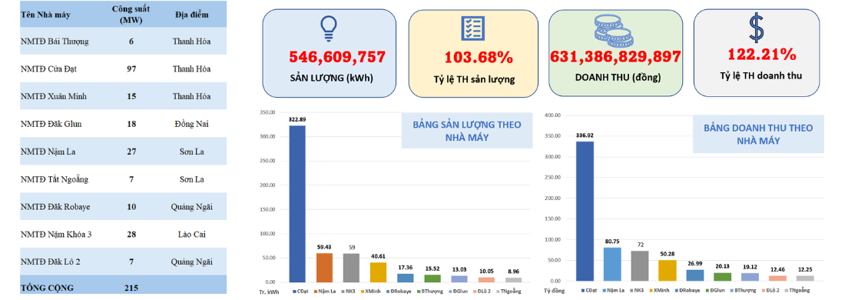Click the 122.21% revenue ratio value
Image resolution: width=868 pixels, height=300 pixels.
point(762,55)
